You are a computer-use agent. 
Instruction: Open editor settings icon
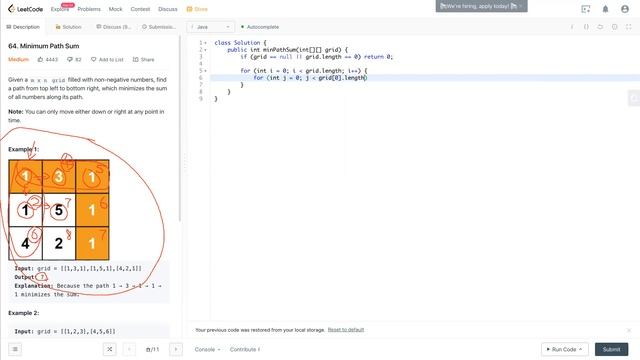point(614,27)
